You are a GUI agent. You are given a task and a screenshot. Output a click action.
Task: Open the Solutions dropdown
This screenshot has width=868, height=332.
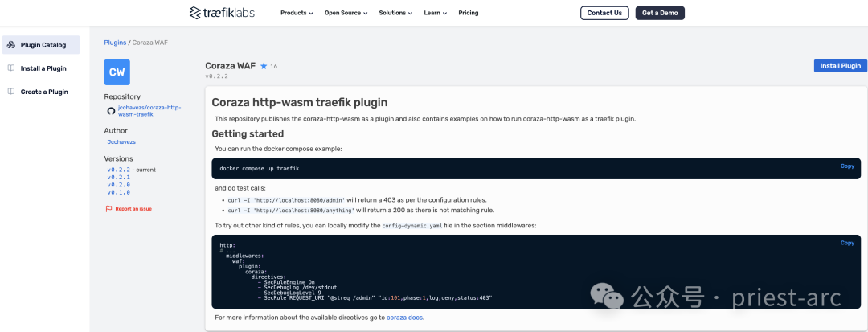tap(395, 13)
